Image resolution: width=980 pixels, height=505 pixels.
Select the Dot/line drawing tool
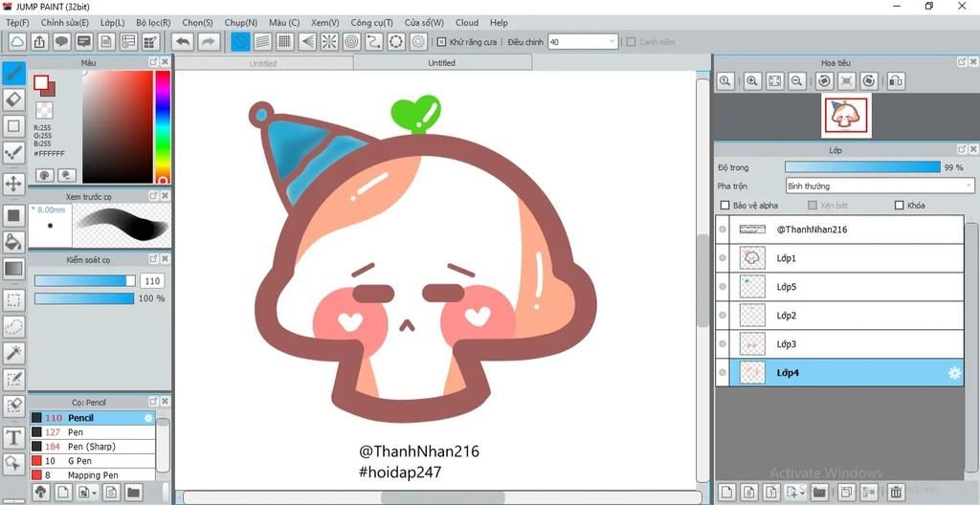click(x=13, y=152)
